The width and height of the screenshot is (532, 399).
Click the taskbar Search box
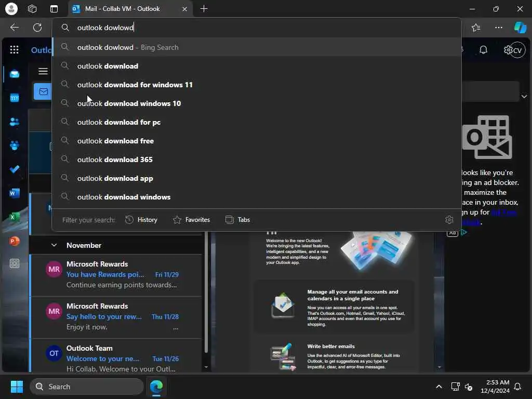point(87,387)
